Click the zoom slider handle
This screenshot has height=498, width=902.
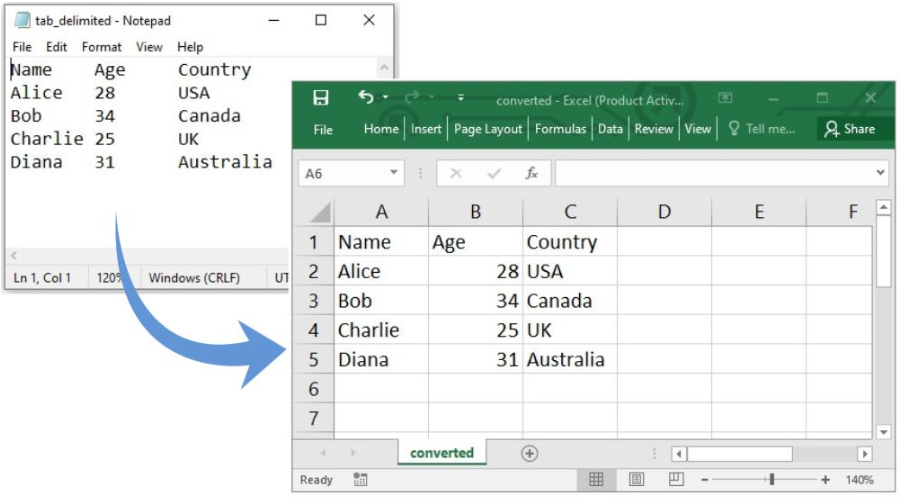[771, 480]
